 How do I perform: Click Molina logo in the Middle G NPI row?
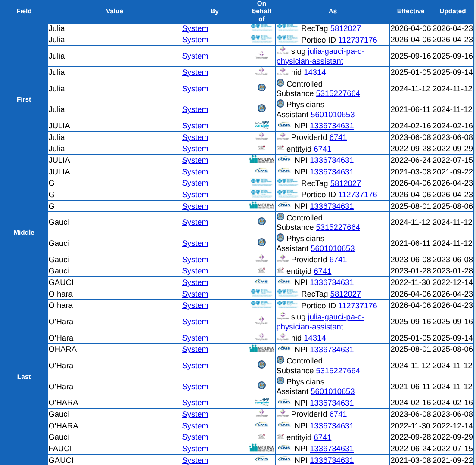coord(261,206)
